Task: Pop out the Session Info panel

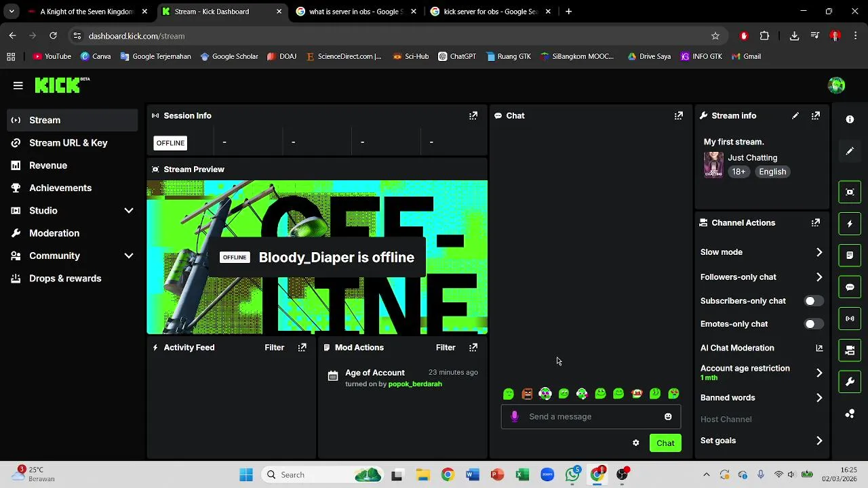Action: point(473,116)
